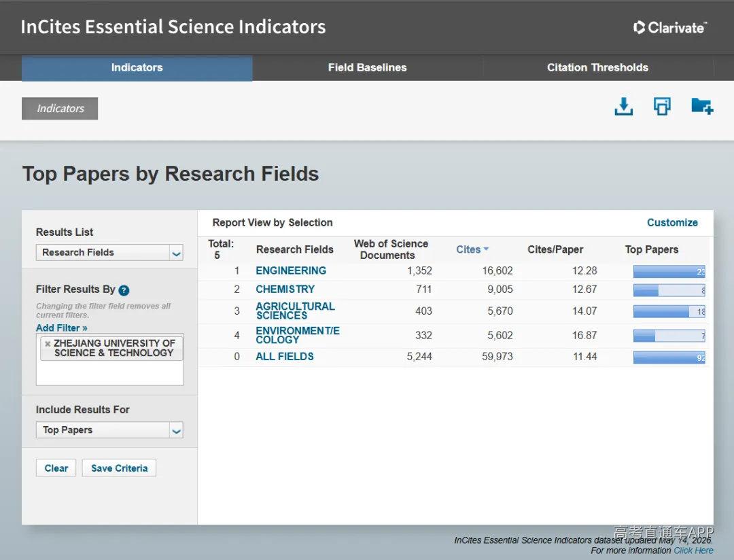Select the 14.07 cites per paper value
The image size is (734, 560).
[584, 311]
